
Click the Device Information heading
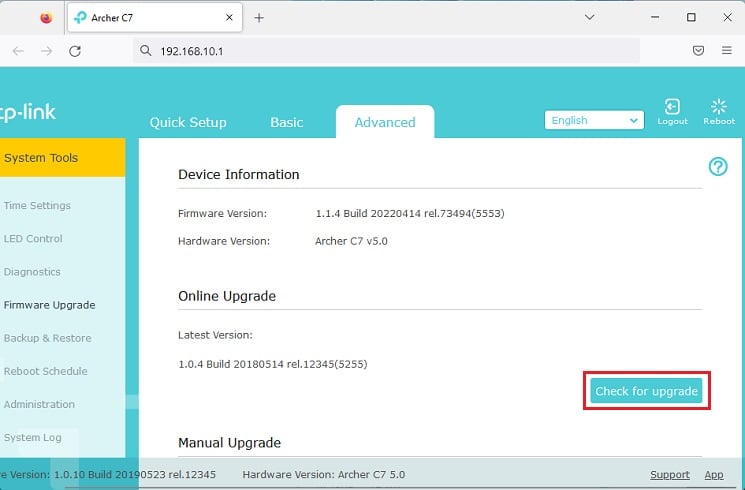239,174
